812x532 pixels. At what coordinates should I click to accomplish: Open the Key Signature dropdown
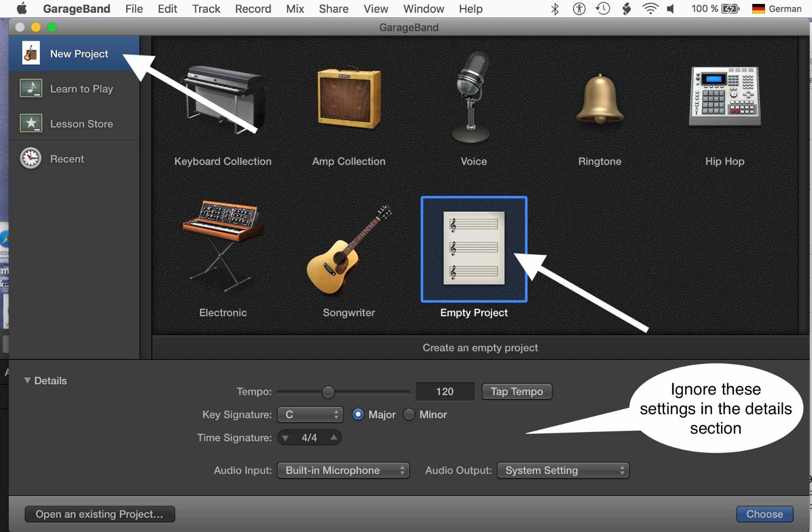click(310, 415)
